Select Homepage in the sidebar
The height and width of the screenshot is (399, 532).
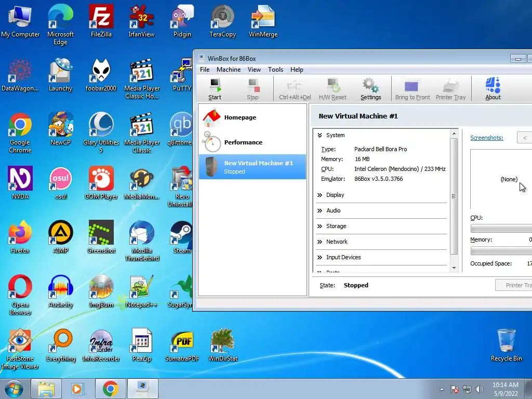tap(252, 117)
